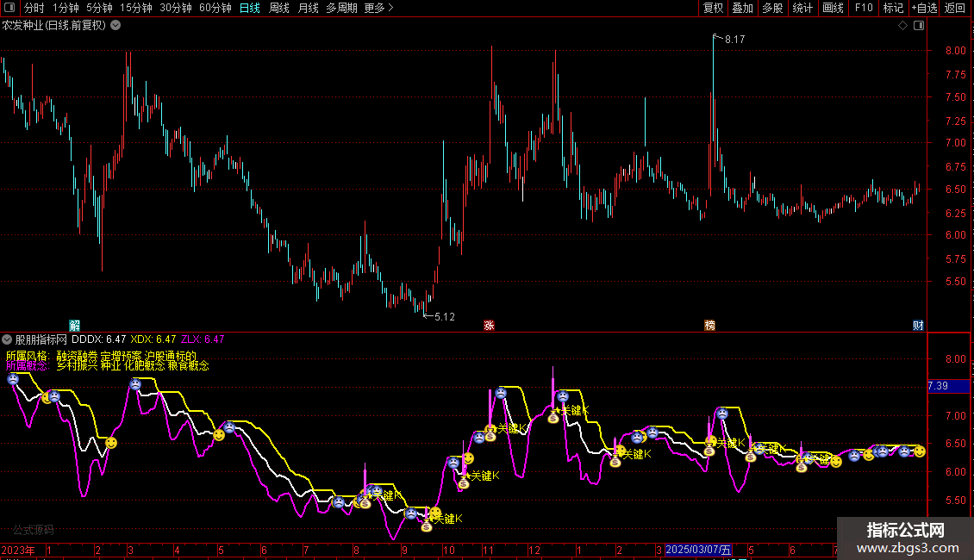Open the 多周期 multi-period view
This screenshot has height=560, width=974.
point(341,8)
